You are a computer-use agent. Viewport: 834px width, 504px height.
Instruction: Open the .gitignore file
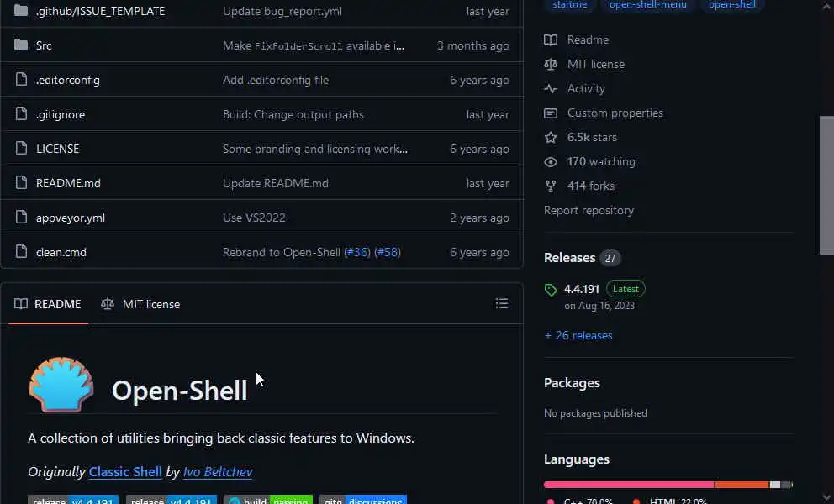pyautogui.click(x=60, y=115)
